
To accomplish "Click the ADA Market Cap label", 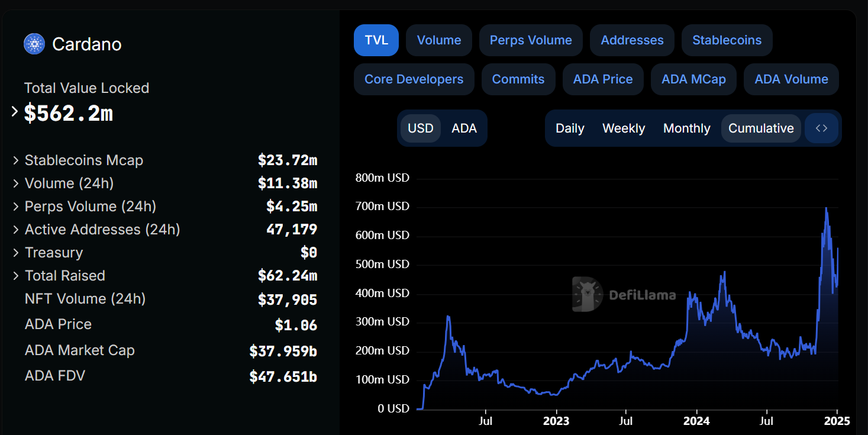I will tap(80, 350).
